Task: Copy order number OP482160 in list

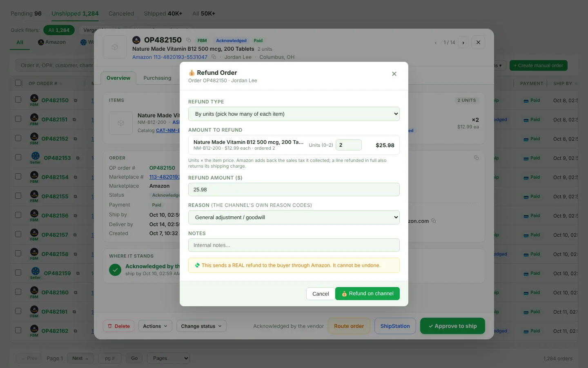Action: (x=76, y=293)
